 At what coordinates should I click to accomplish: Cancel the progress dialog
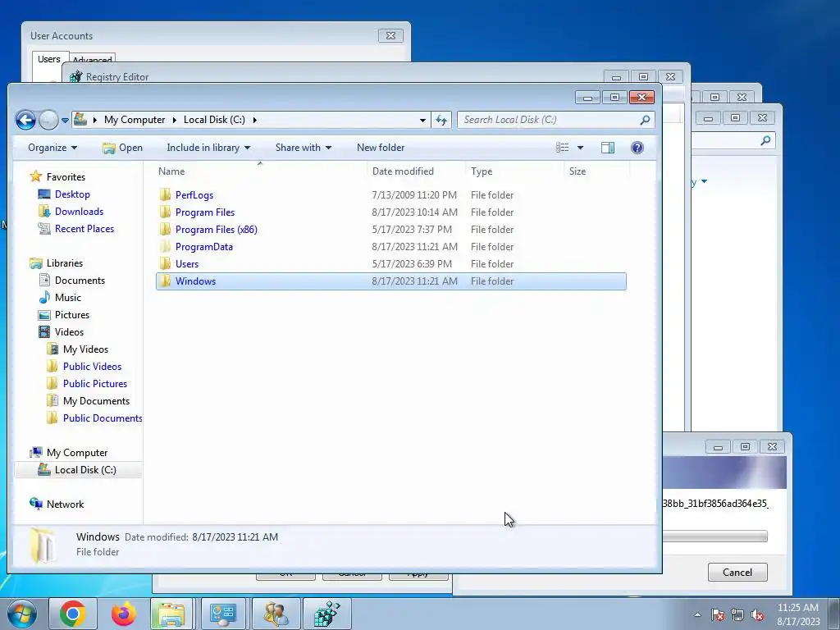tap(737, 572)
